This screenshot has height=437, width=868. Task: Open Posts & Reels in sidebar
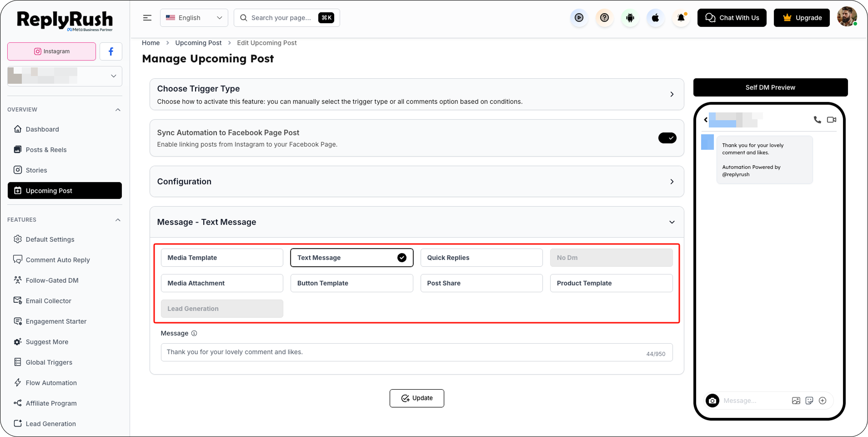click(x=65, y=150)
